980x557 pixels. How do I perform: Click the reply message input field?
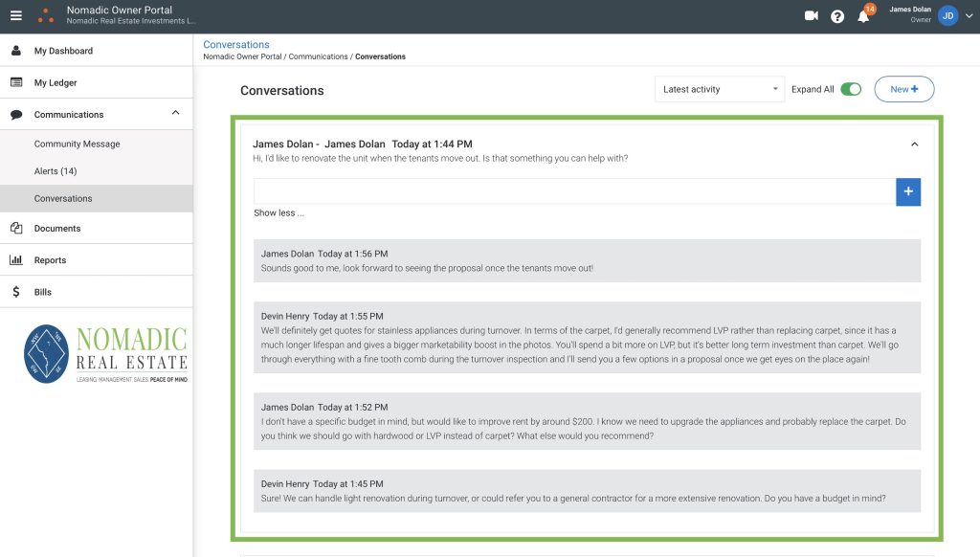(574, 191)
